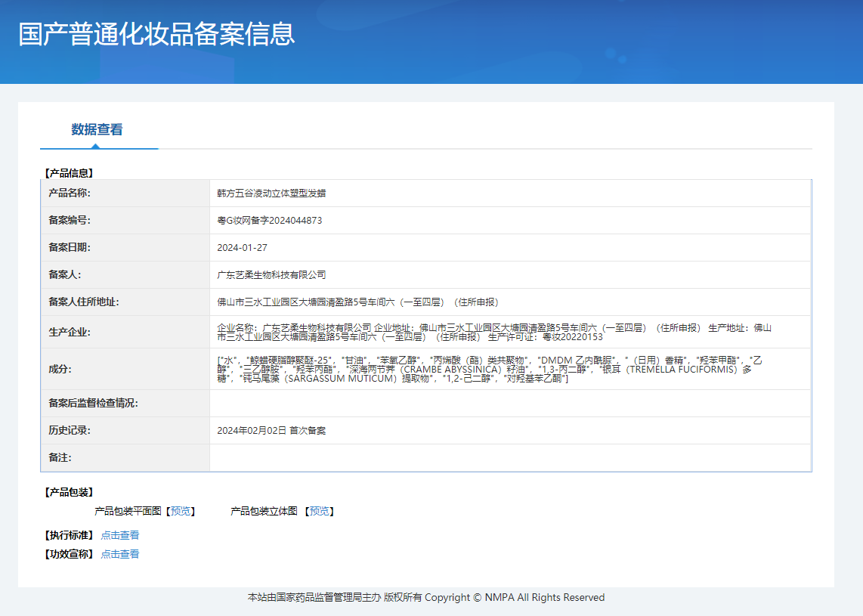Select history record 2024年02月02日 首次备案
This screenshot has height=616, width=863.
tap(271, 431)
